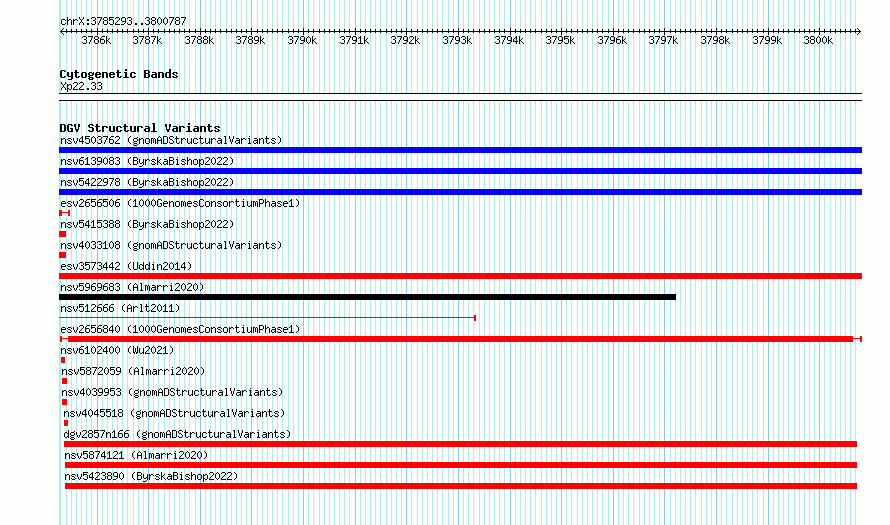890x525 pixels.
Task: Open nsv4039953 gnomAD variant label
Action: [172, 392]
